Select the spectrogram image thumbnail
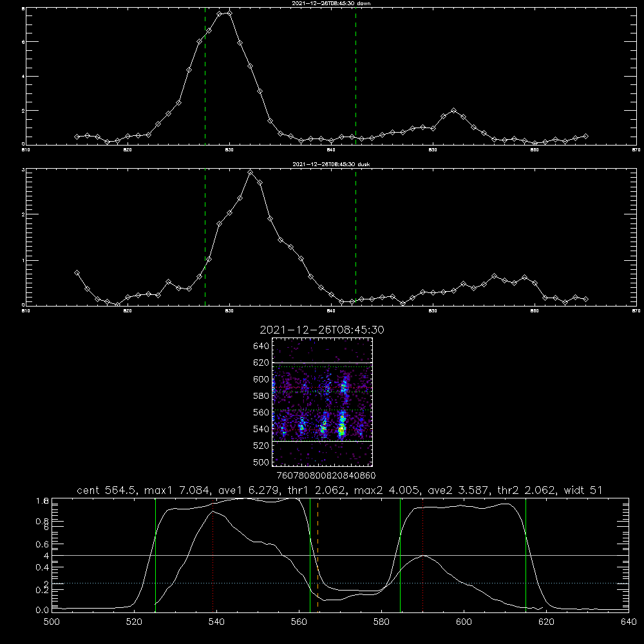644x644 pixels. coord(323,402)
